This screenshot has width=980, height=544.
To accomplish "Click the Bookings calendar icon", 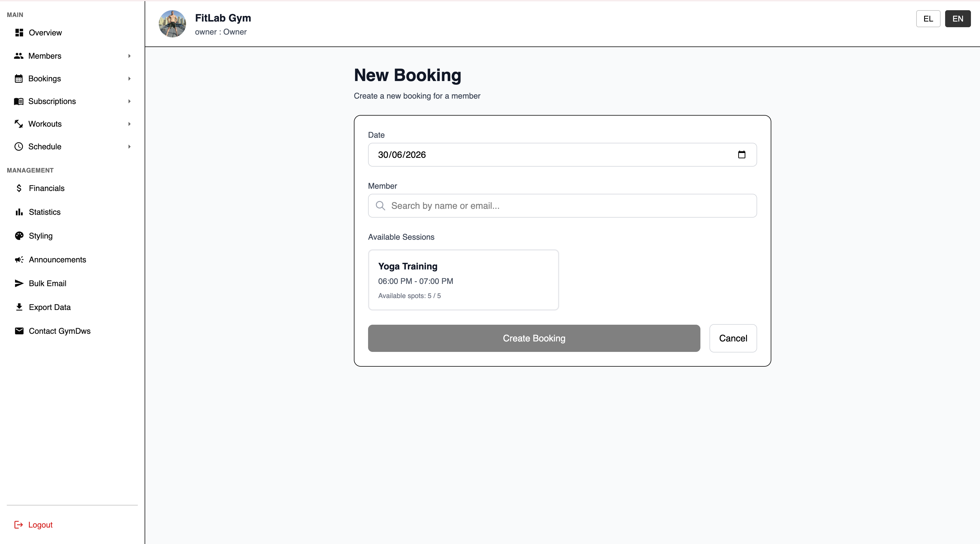I will (19, 79).
